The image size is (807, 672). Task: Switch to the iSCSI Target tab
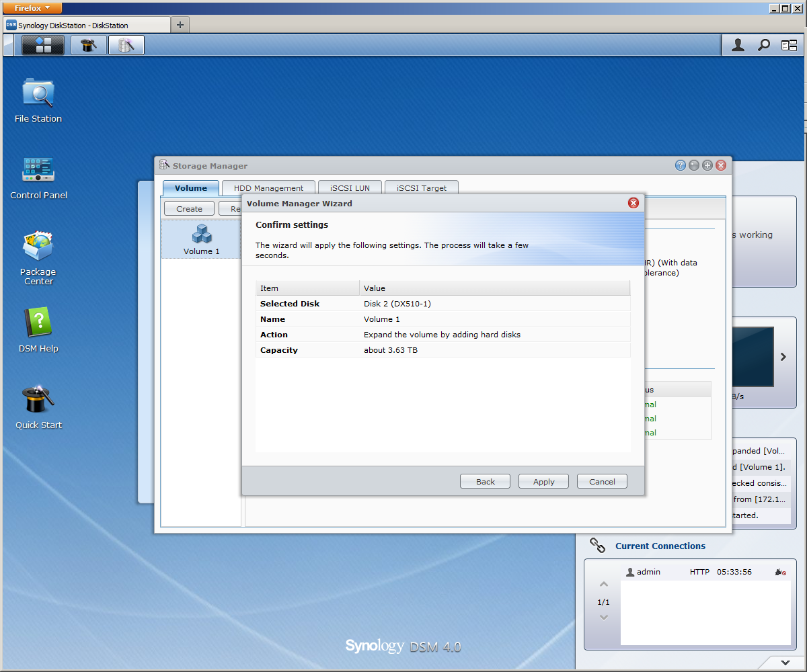coord(421,188)
